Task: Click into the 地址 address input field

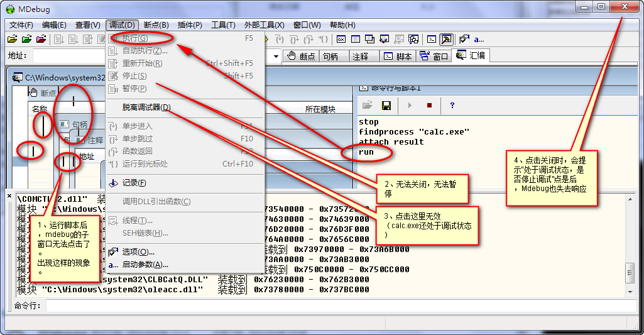Action: point(68,56)
